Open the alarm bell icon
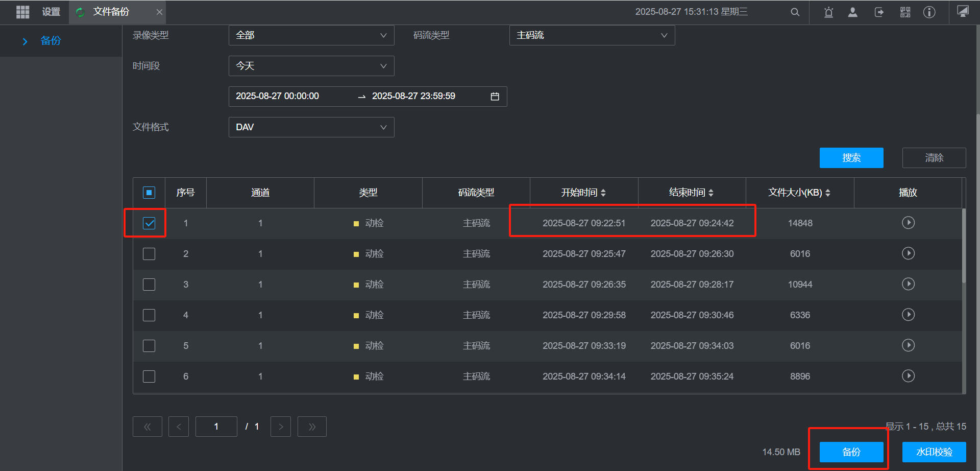This screenshot has height=471, width=980. pyautogui.click(x=828, y=12)
